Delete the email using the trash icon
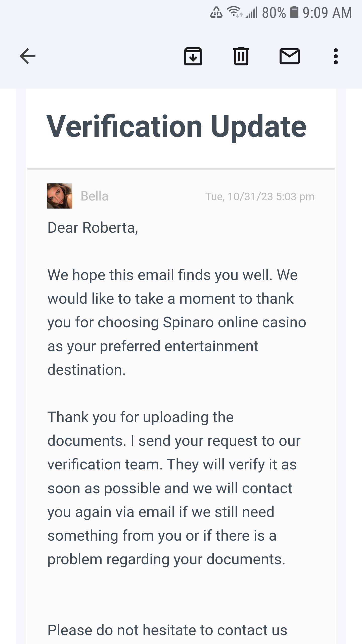 [241, 56]
